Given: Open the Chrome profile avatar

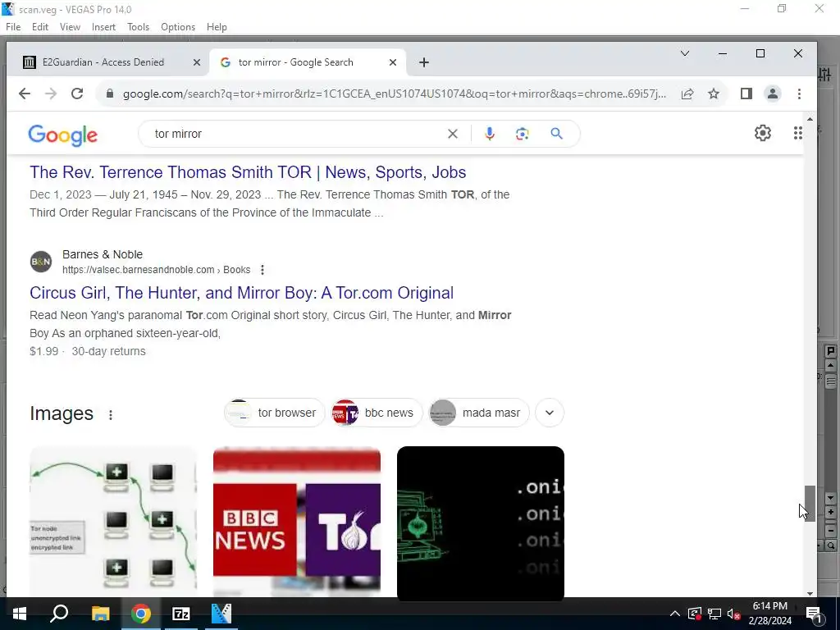Looking at the screenshot, I should (x=773, y=94).
